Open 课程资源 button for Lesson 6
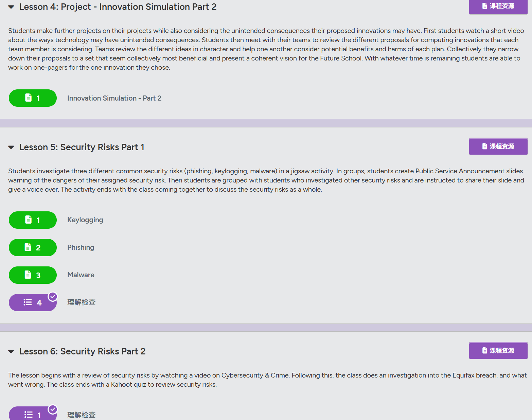This screenshot has width=532, height=420. click(x=498, y=351)
